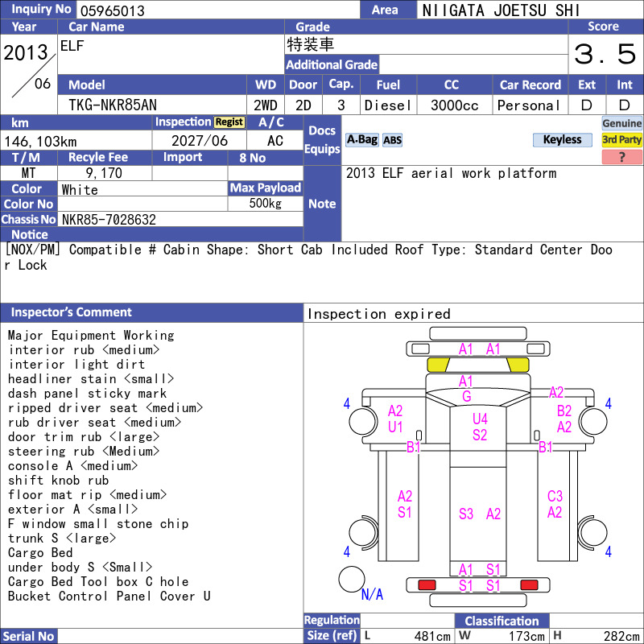644x644 pixels.
Task: Select model code TKG-NKR85AN
Action: [113, 105]
